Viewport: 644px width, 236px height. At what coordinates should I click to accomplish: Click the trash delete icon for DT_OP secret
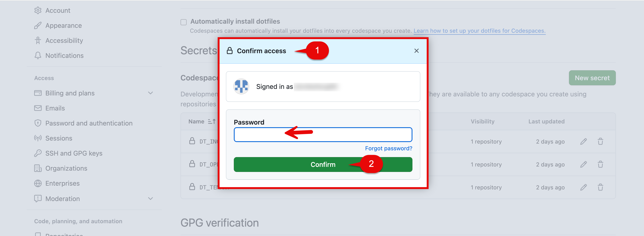pyautogui.click(x=600, y=164)
